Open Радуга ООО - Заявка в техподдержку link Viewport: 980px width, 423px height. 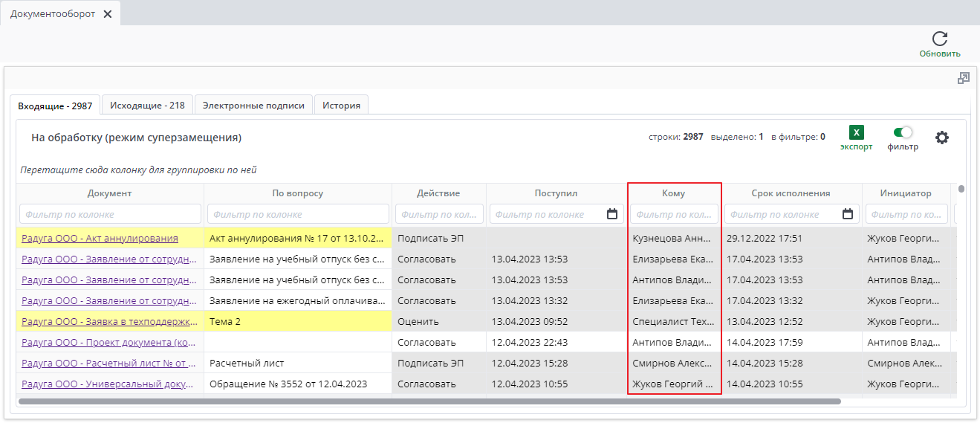click(x=110, y=322)
